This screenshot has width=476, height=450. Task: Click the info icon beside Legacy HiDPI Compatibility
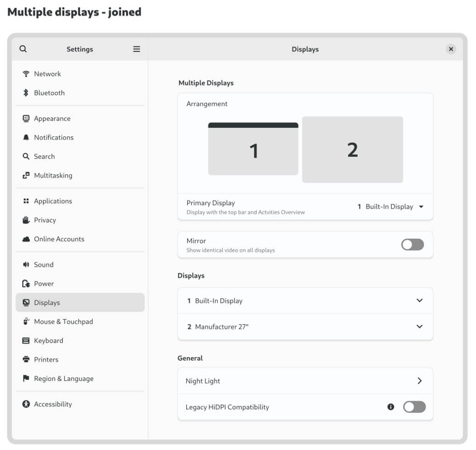[x=391, y=407]
